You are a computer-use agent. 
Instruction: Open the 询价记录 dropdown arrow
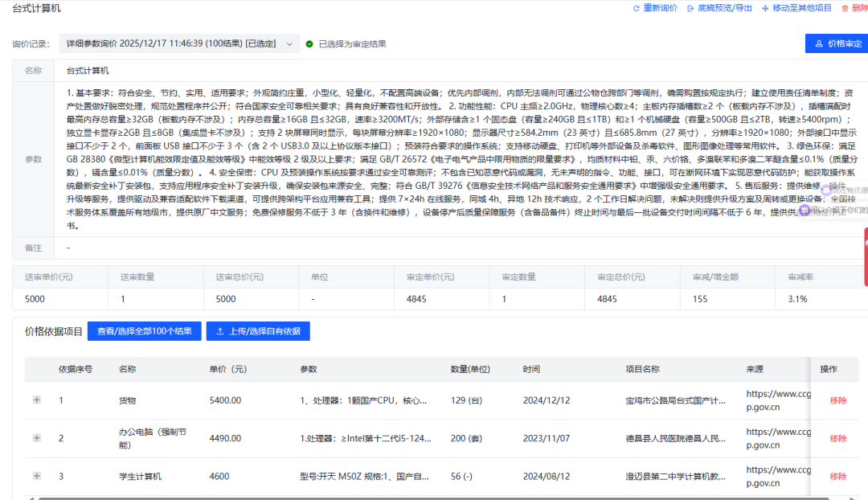coord(289,44)
